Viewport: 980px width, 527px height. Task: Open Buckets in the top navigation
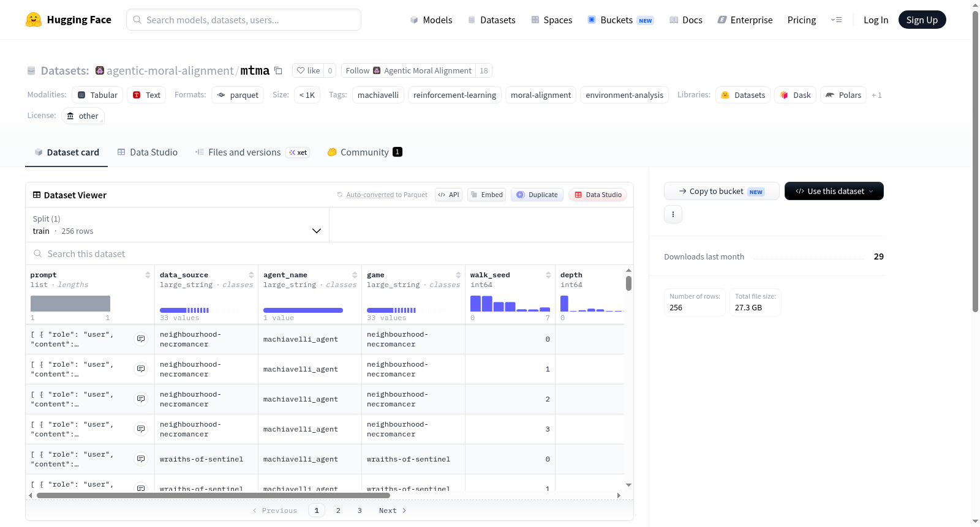point(620,20)
